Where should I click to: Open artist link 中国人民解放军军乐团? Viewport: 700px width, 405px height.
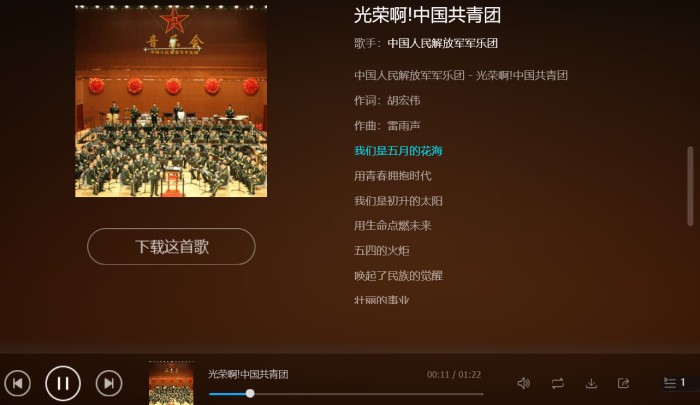[442, 43]
